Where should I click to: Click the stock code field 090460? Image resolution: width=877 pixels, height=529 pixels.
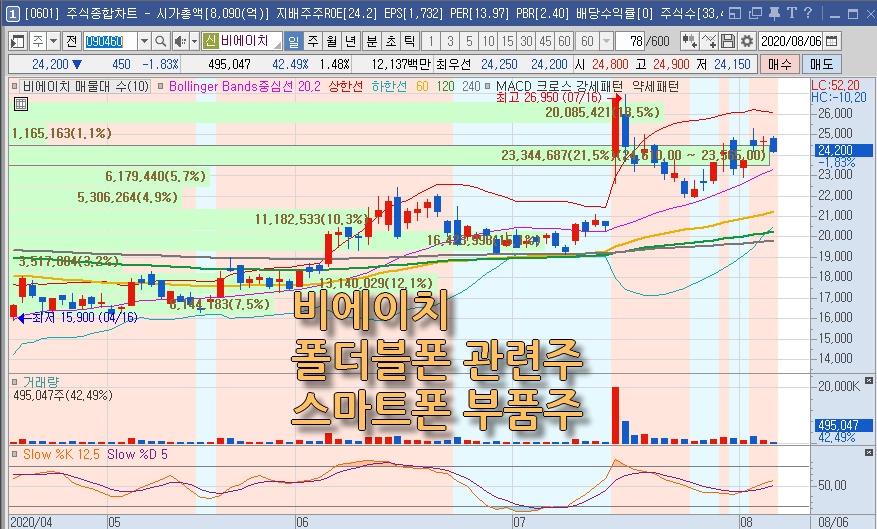tap(110, 41)
